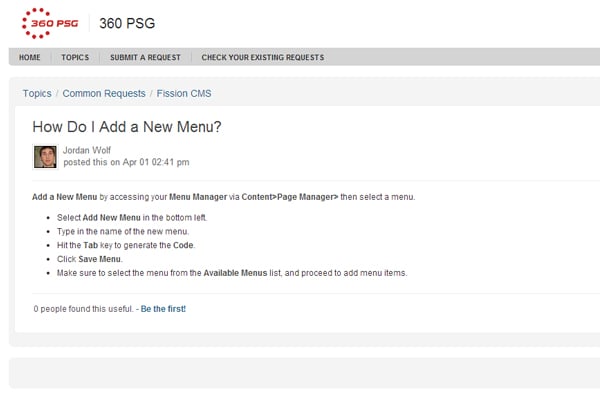The image size is (600, 400).
Task: Follow the Topics breadcrumb link
Action: tap(37, 93)
